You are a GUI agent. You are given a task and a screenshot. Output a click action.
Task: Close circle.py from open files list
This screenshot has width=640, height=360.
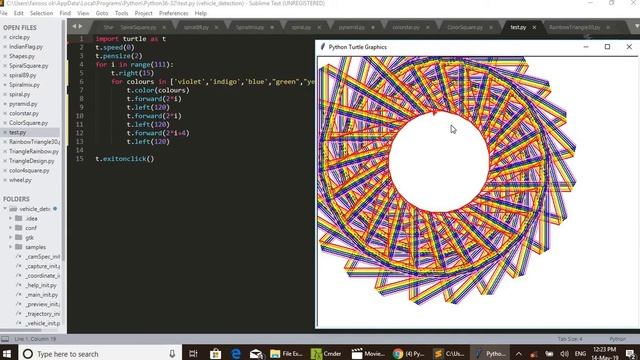click(x=5, y=37)
